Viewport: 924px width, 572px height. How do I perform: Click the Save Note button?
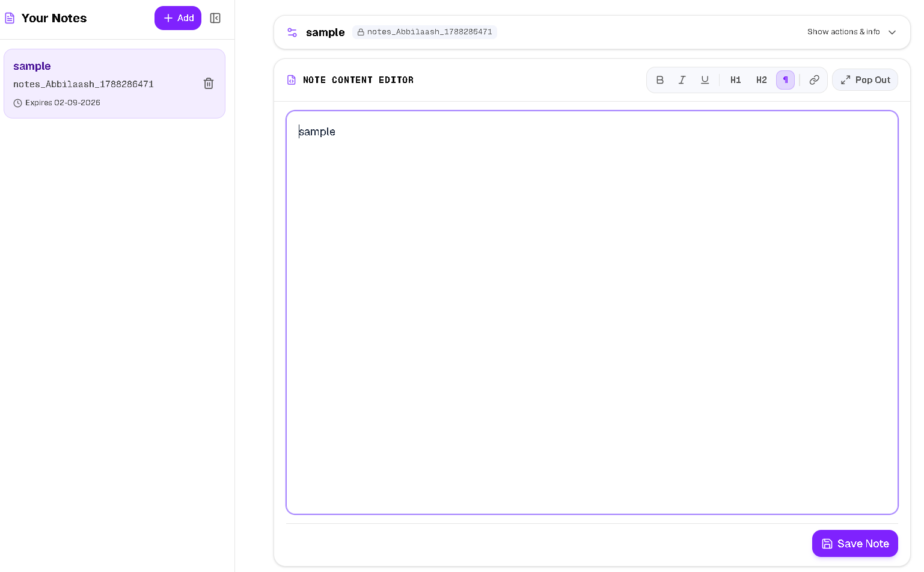pos(855,543)
